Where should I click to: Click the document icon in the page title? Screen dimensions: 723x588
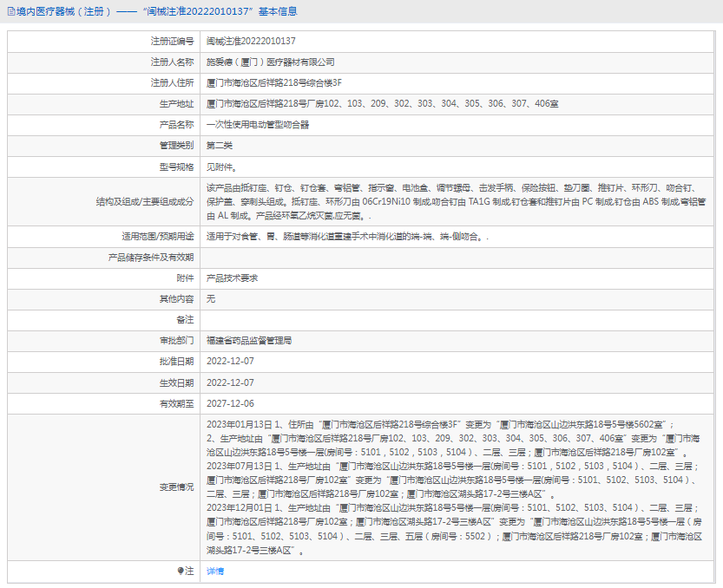11,11
